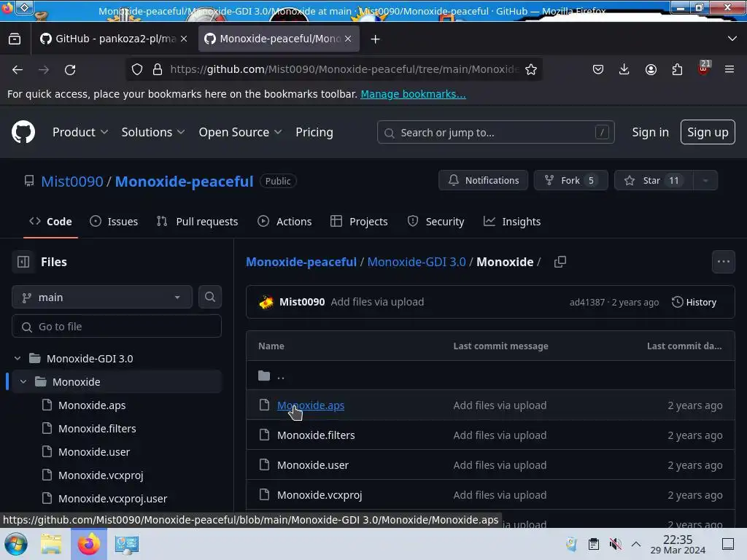Switch to the Actions tab
Viewport: 747px width, 560px height.
[x=285, y=222]
